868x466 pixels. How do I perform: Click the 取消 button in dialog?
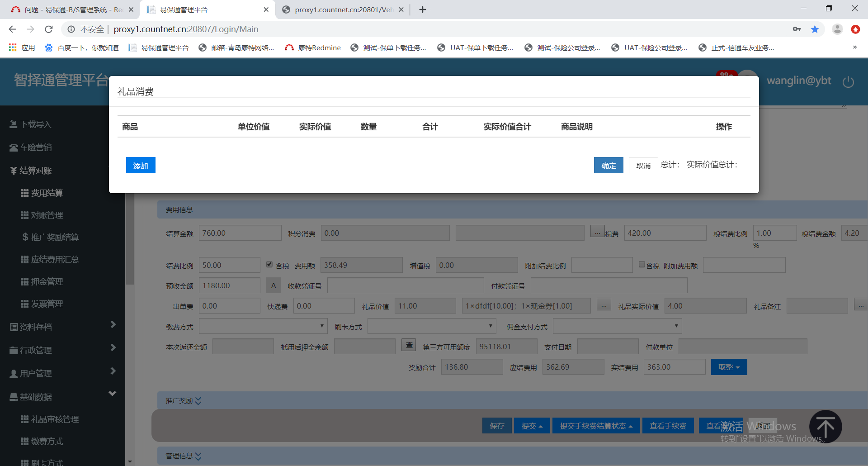tap(643, 166)
